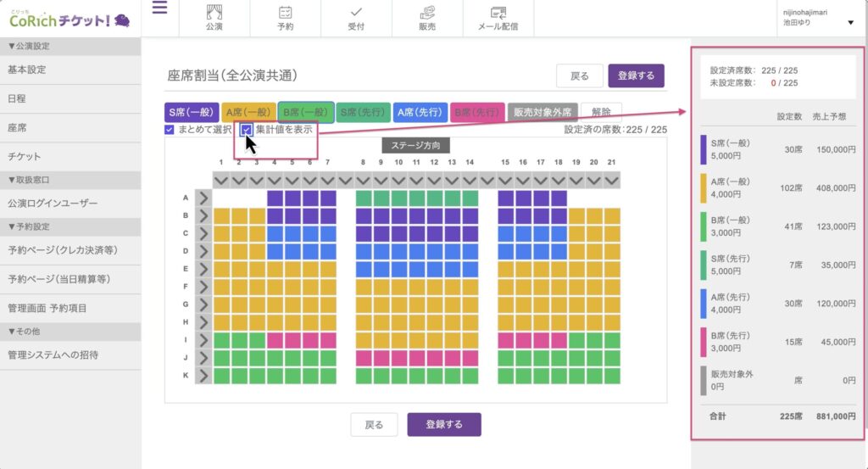This screenshot has width=868, height=469.
Task: Select row K chevron button
Action: pyautogui.click(x=203, y=375)
